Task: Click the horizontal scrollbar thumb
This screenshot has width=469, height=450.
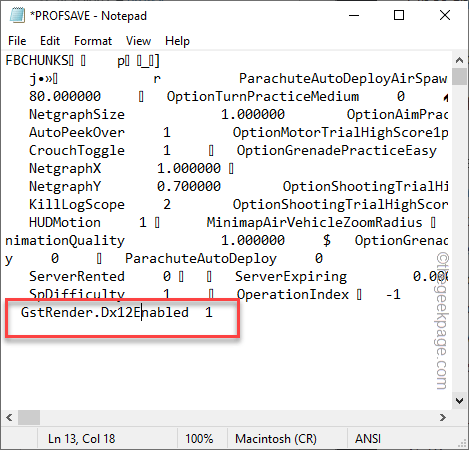Action: point(29,417)
